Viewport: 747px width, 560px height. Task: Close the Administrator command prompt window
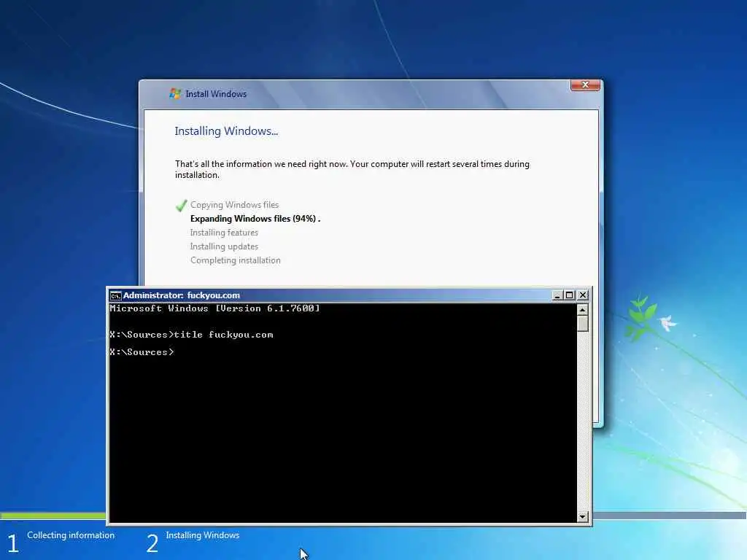(583, 295)
